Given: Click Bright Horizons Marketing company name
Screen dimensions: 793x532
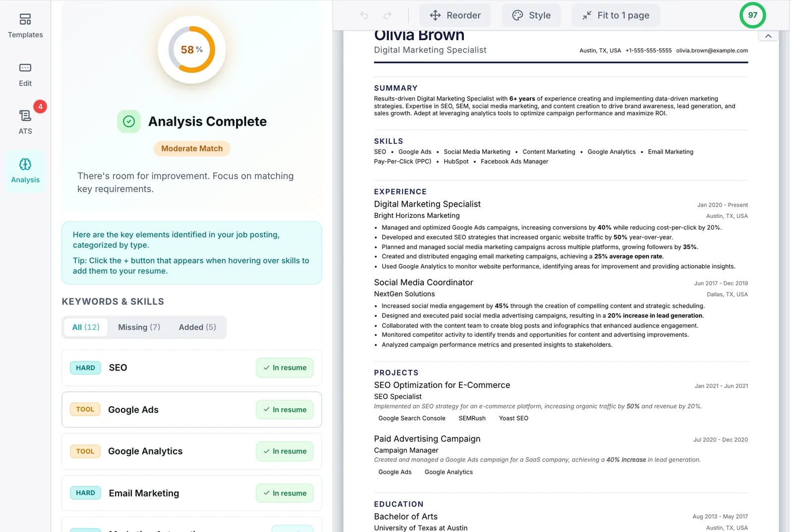Looking at the screenshot, I should coord(416,215).
